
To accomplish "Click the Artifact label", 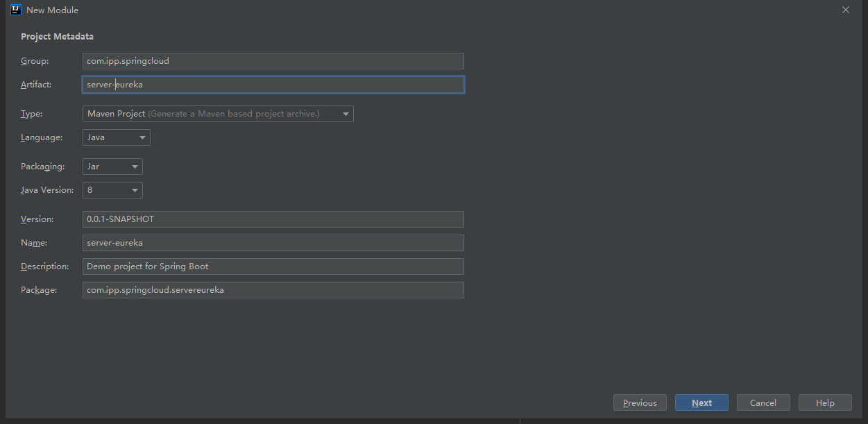I will click(36, 85).
